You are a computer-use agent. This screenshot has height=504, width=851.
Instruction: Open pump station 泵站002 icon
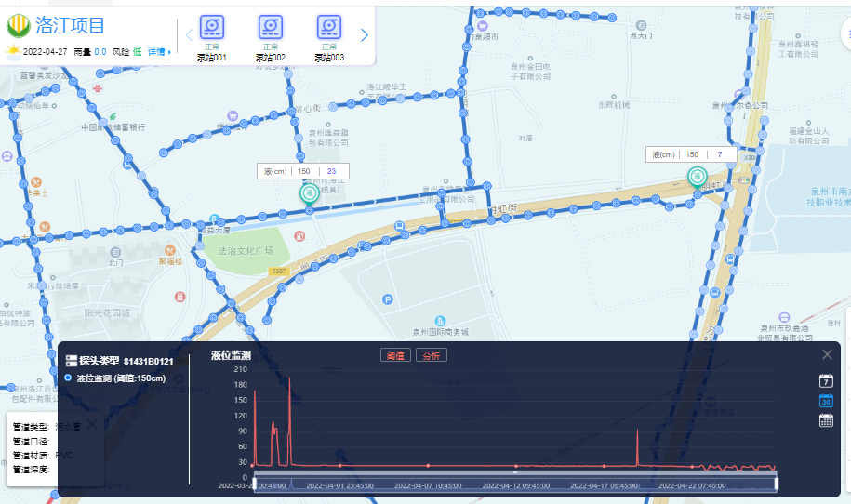271,28
